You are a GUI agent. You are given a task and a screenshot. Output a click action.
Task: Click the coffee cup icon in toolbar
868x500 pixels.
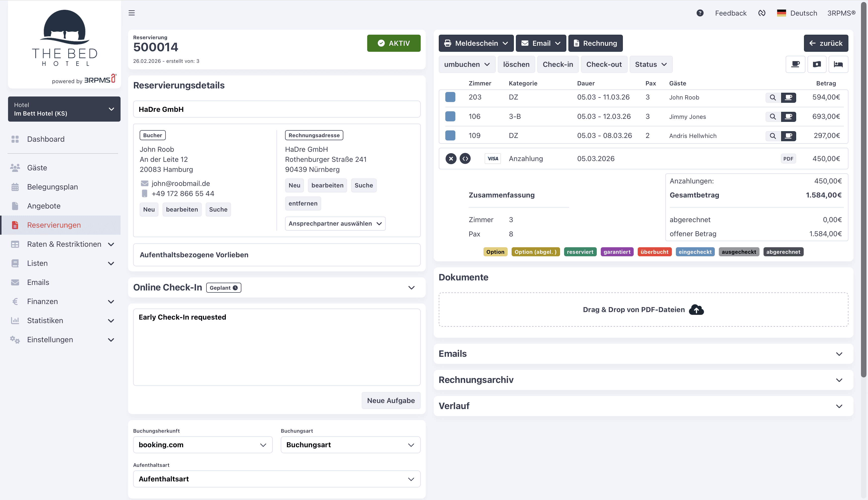point(795,64)
